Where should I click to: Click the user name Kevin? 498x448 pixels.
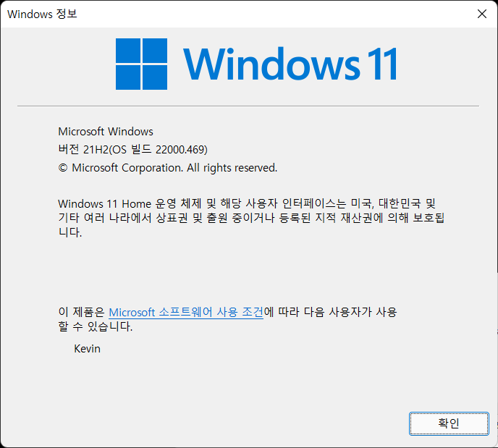tap(87, 349)
